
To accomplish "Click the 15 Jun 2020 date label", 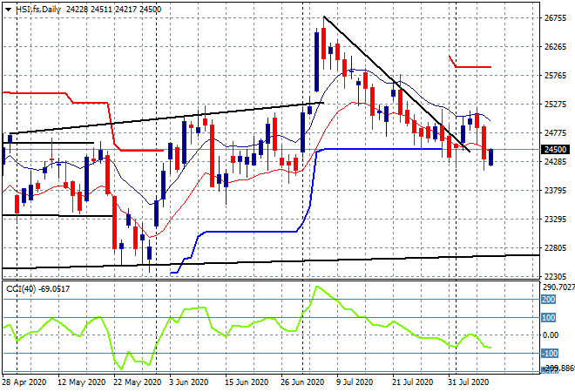I will pos(247,382).
